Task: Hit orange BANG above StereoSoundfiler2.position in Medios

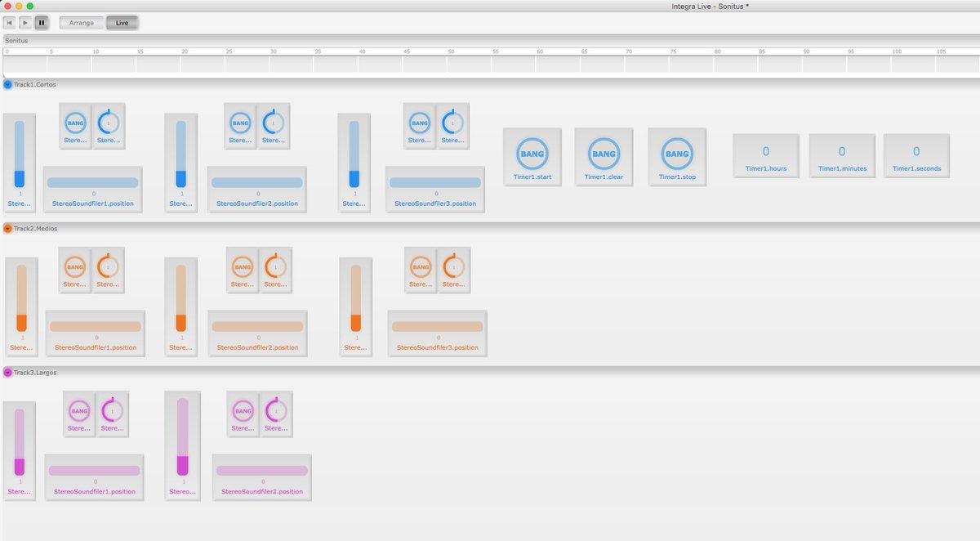Action: pos(243,267)
